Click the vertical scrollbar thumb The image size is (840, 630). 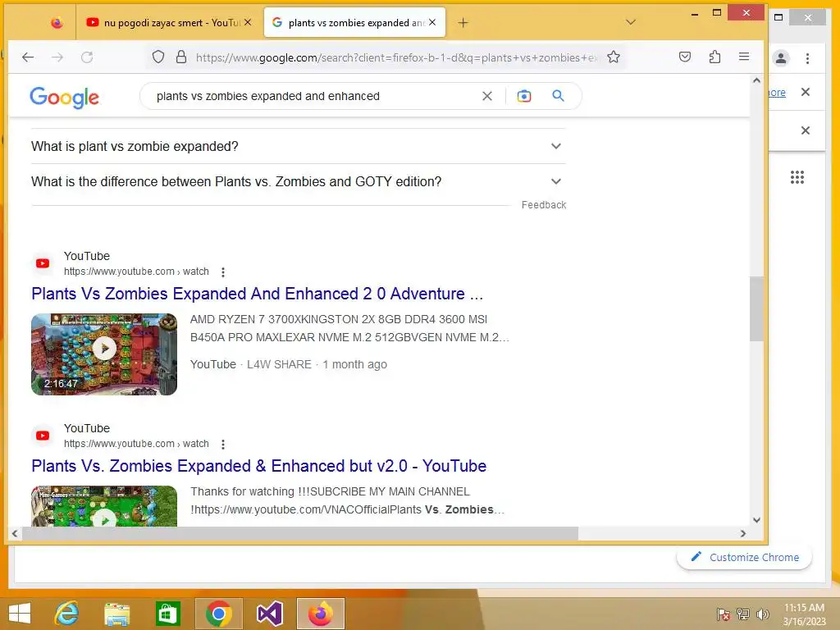pyautogui.click(x=756, y=308)
